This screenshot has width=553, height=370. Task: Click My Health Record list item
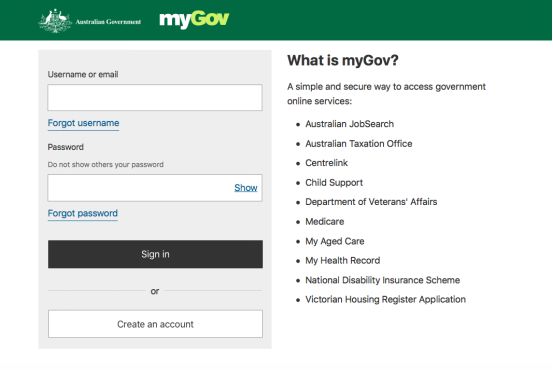pyautogui.click(x=342, y=260)
